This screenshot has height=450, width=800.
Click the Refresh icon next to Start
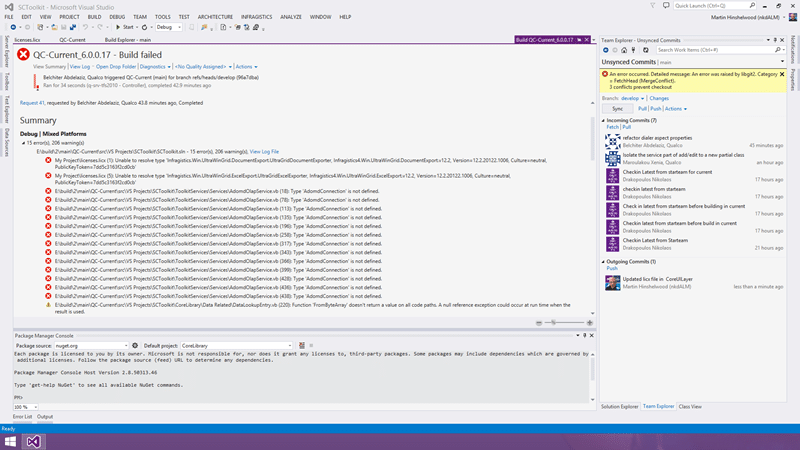pos(144,27)
